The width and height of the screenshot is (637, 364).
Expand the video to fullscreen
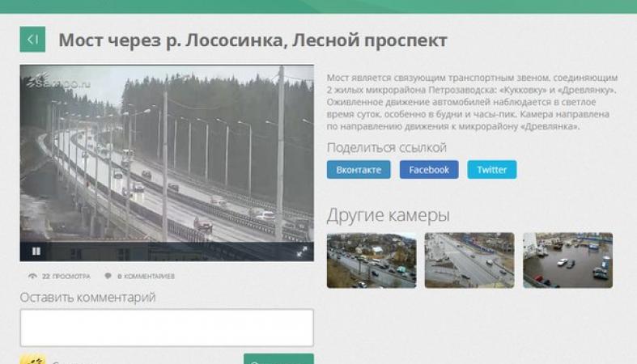point(302,252)
